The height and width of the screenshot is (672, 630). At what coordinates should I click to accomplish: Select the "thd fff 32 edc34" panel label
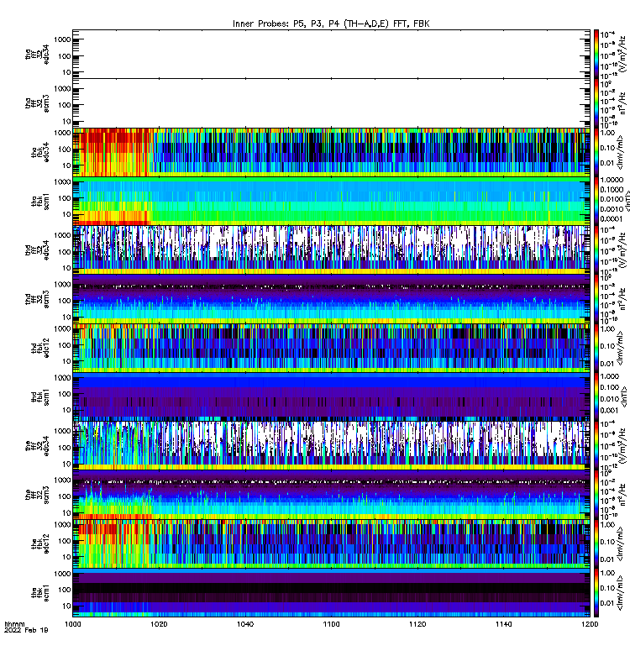(37, 249)
